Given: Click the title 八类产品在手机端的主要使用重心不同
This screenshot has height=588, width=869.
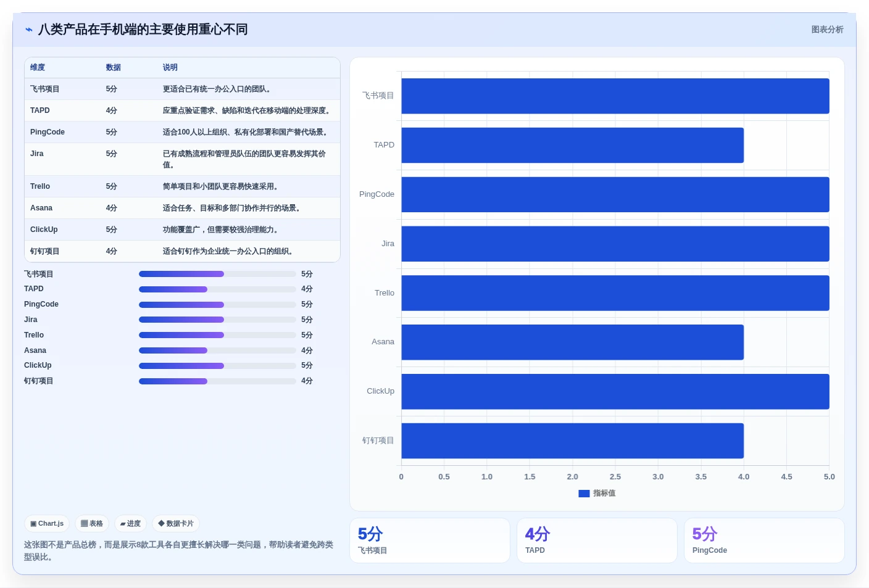Looking at the screenshot, I should click(x=143, y=30).
